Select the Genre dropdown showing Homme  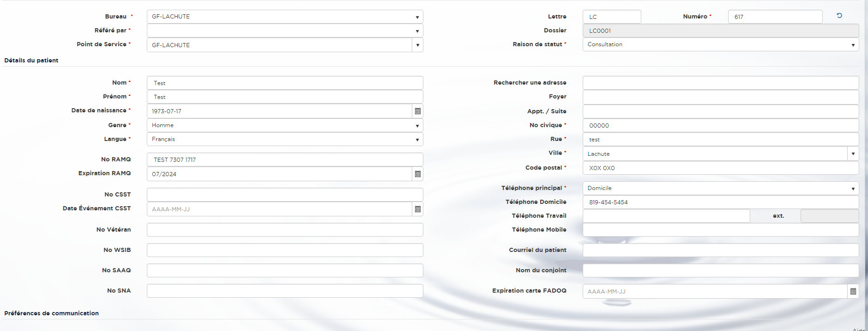pyautogui.click(x=284, y=125)
